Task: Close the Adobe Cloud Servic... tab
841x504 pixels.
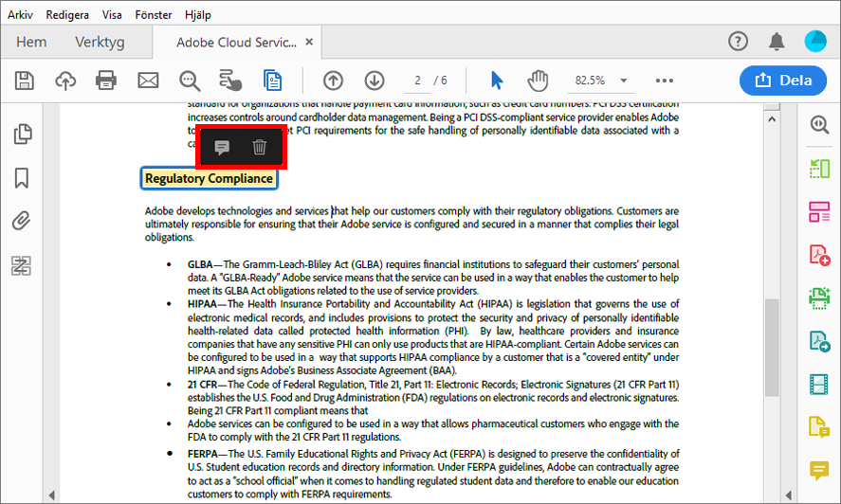Action: [309, 42]
